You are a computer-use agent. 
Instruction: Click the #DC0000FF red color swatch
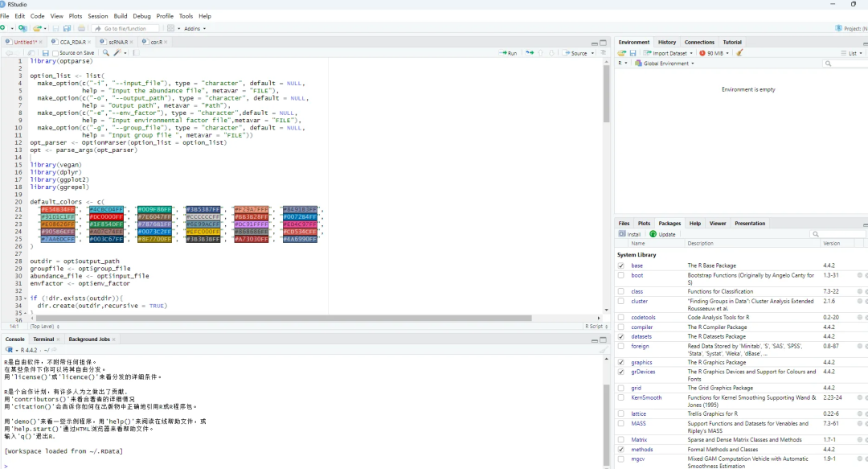pyautogui.click(x=106, y=216)
